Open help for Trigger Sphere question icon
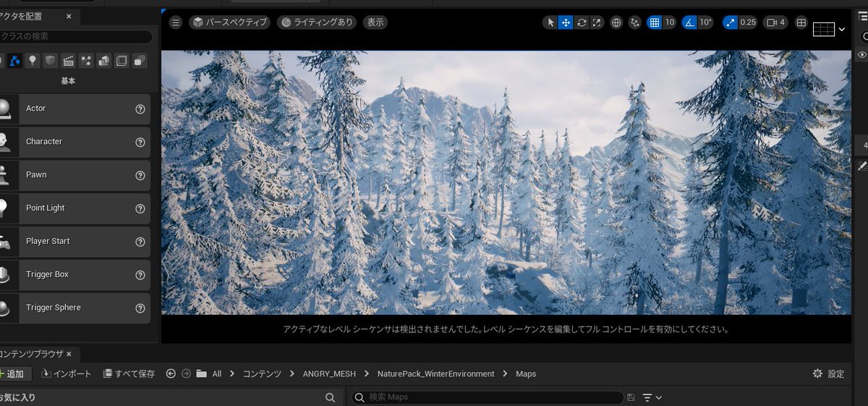The height and width of the screenshot is (406, 868). (140, 308)
